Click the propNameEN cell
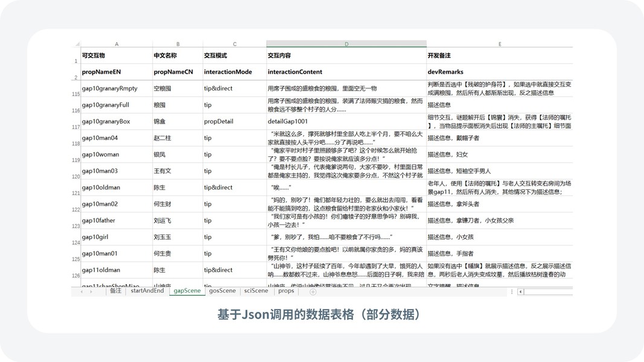The image size is (644, 362). pos(116,72)
